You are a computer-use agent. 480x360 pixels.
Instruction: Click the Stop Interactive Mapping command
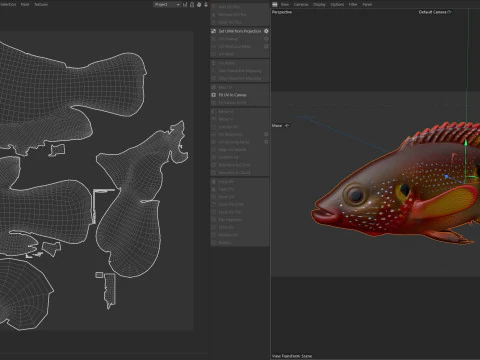click(240, 78)
